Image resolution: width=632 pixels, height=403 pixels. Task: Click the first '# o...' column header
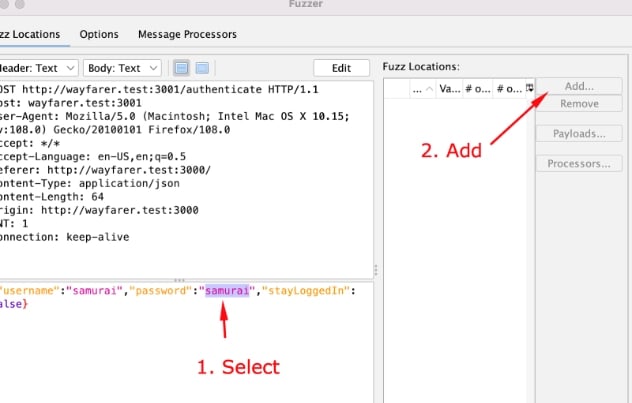click(478, 89)
